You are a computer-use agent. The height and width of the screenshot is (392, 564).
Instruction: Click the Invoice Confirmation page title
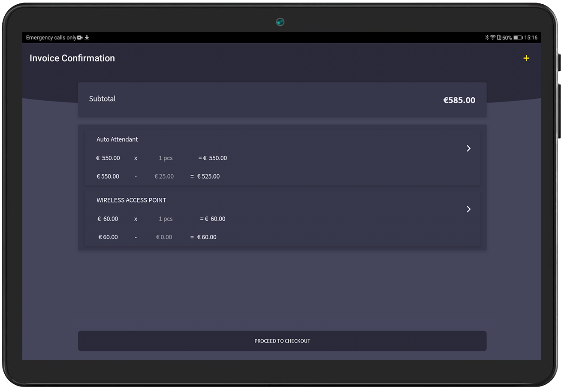(72, 58)
